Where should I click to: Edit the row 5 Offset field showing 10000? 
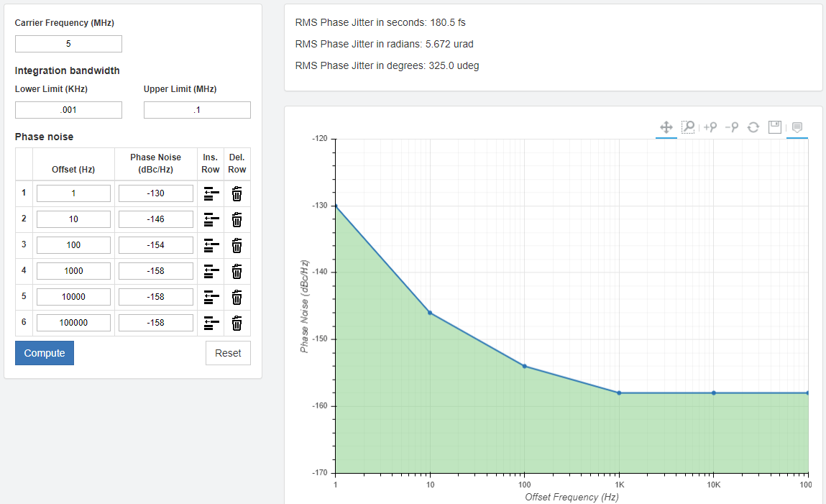(x=73, y=296)
